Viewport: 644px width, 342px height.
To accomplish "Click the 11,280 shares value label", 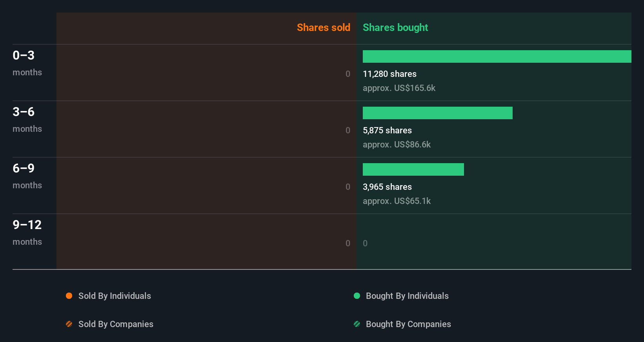I will point(389,74).
